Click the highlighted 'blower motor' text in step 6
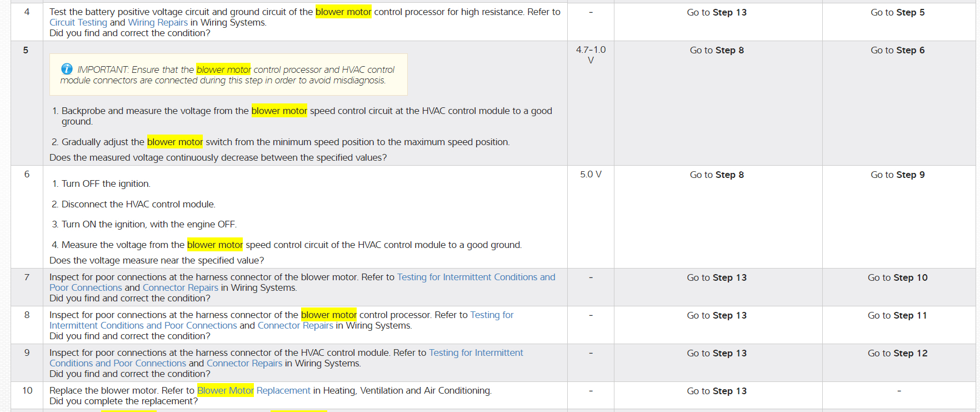This screenshot has height=412, width=980. [x=215, y=245]
